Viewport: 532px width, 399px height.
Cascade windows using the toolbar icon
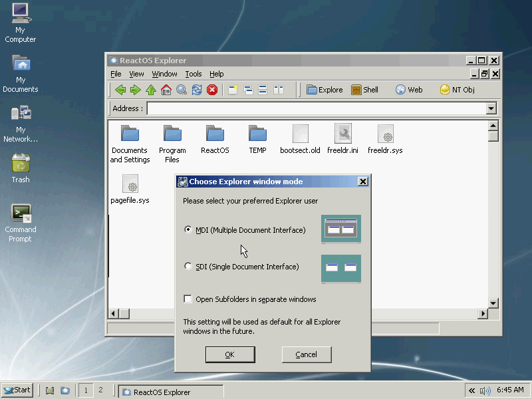point(248,90)
